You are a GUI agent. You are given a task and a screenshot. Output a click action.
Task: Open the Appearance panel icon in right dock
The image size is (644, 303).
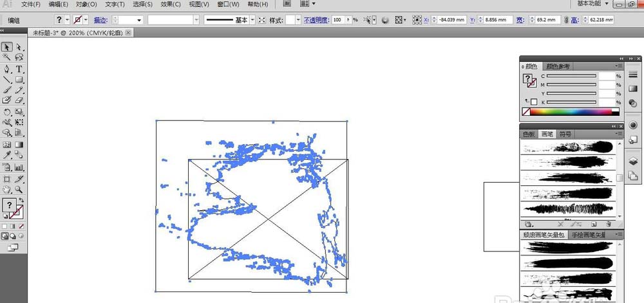633,125
